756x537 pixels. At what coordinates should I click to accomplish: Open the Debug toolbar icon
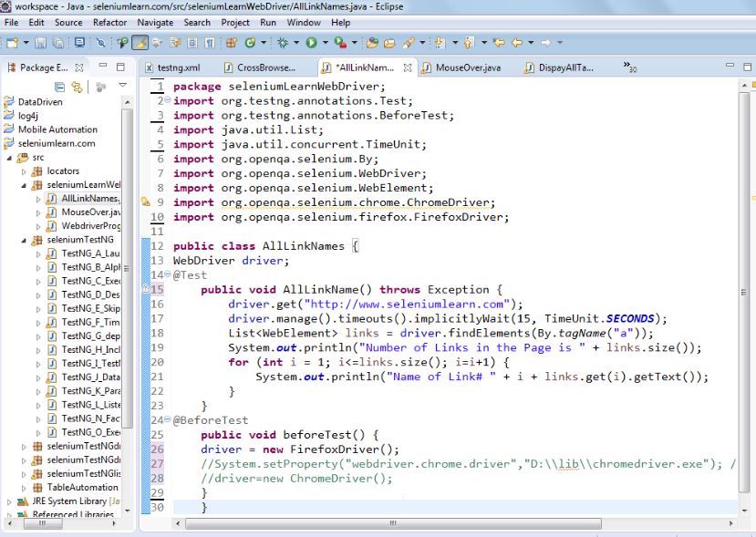pyautogui.click(x=281, y=42)
